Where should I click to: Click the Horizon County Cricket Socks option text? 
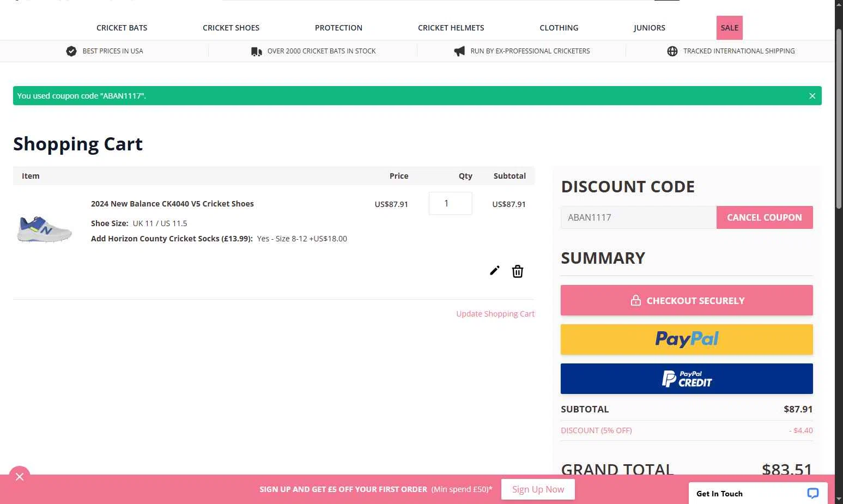(219, 239)
